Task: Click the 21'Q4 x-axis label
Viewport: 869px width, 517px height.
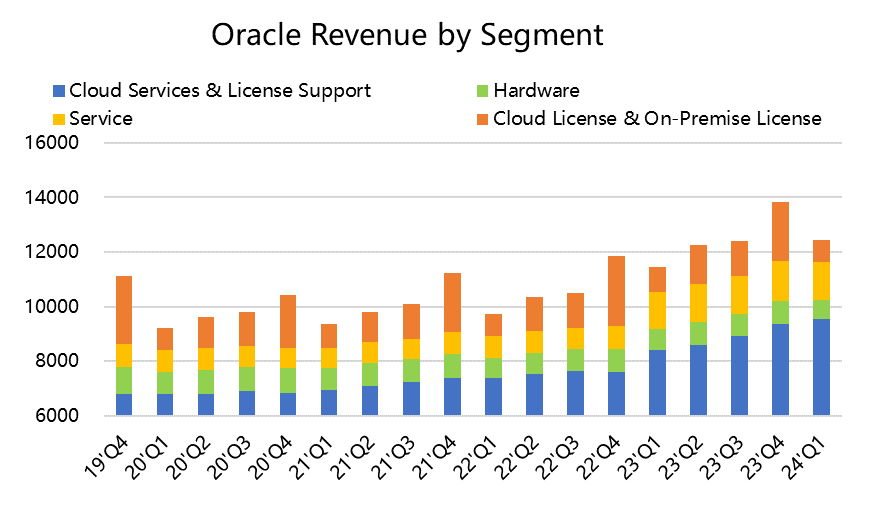Action: click(x=435, y=457)
